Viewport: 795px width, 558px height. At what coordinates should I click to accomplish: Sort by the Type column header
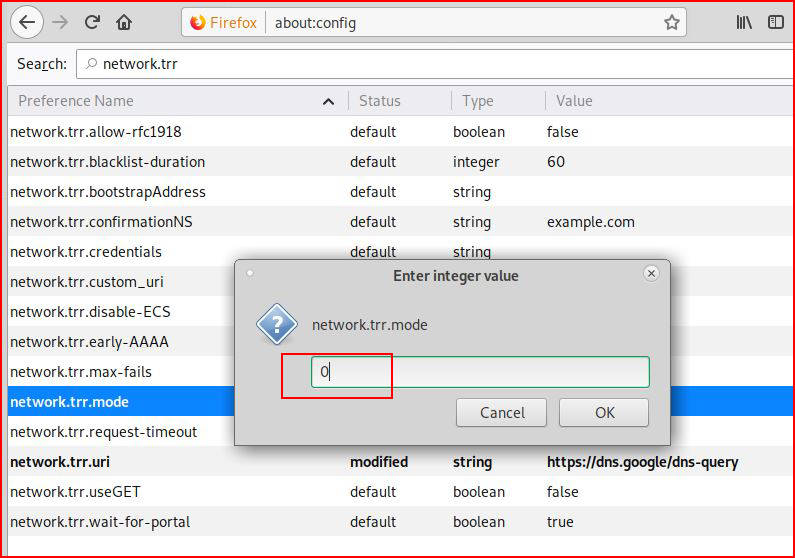498,101
